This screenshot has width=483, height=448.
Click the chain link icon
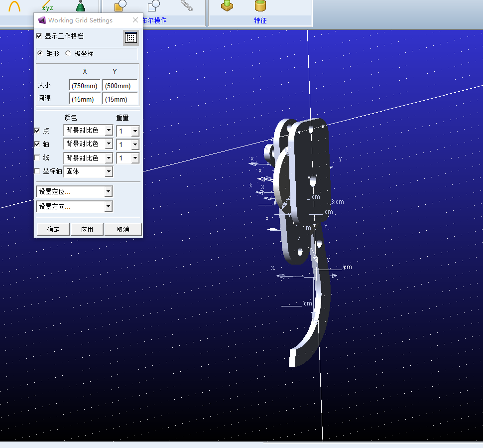point(187,6)
